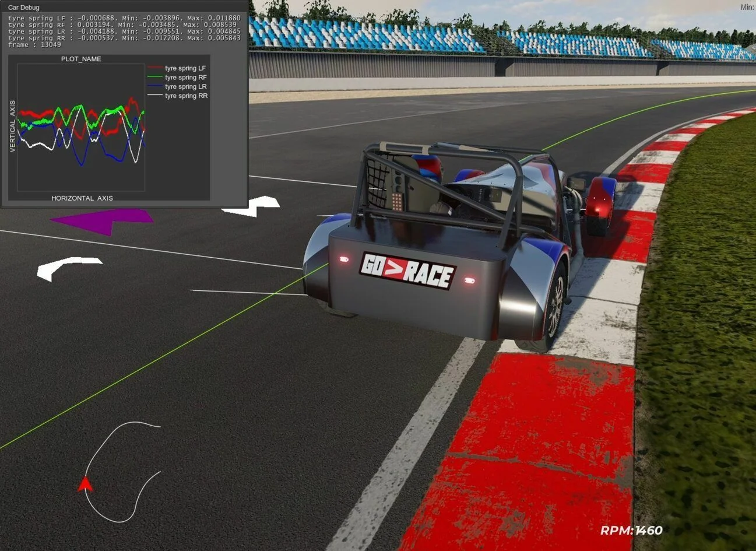756x551 pixels.
Task: Select the 'tyre spring LR' legend entry
Action: point(186,86)
